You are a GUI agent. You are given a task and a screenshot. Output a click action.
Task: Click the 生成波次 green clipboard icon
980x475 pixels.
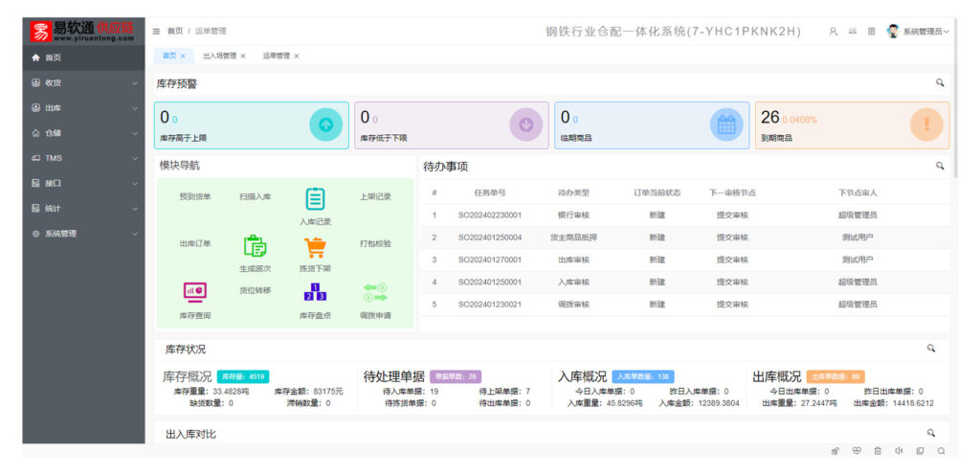tap(255, 246)
